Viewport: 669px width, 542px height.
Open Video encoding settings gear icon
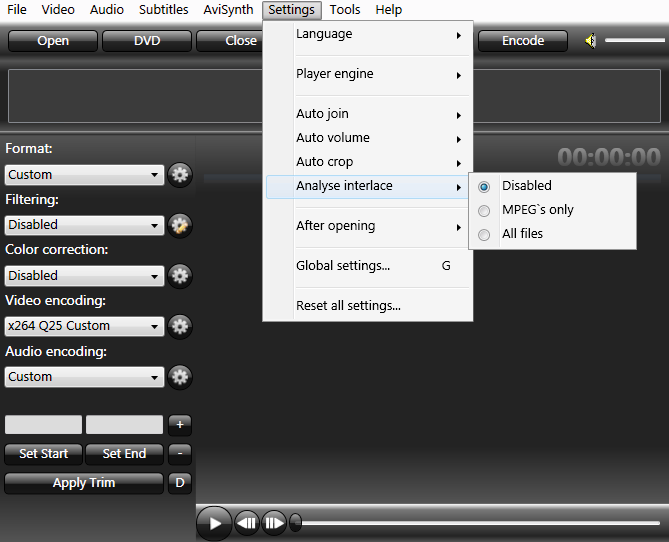click(180, 326)
